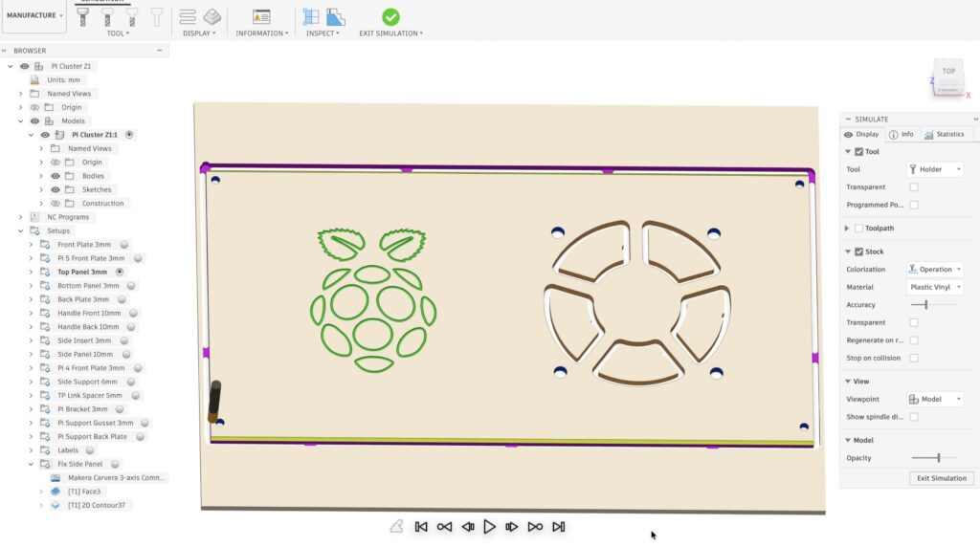Select Pi Support Gusset 3mm setup
Viewport: 980px width, 547px height.
pos(95,423)
